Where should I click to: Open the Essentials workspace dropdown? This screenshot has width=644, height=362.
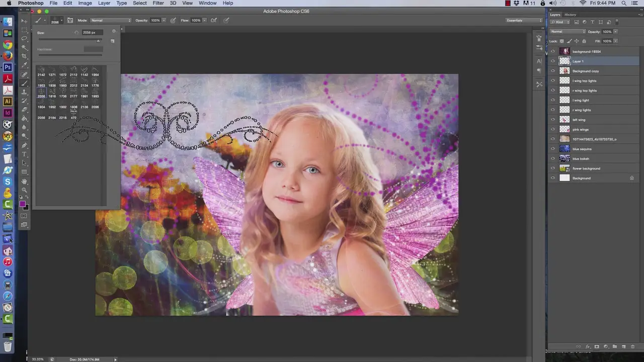[x=524, y=21]
